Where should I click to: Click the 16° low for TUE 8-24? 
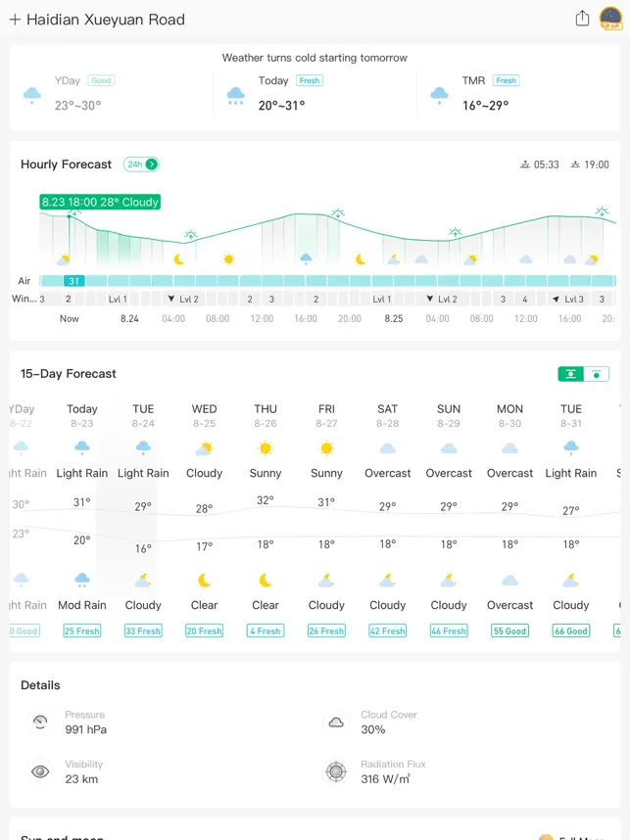[143, 548]
